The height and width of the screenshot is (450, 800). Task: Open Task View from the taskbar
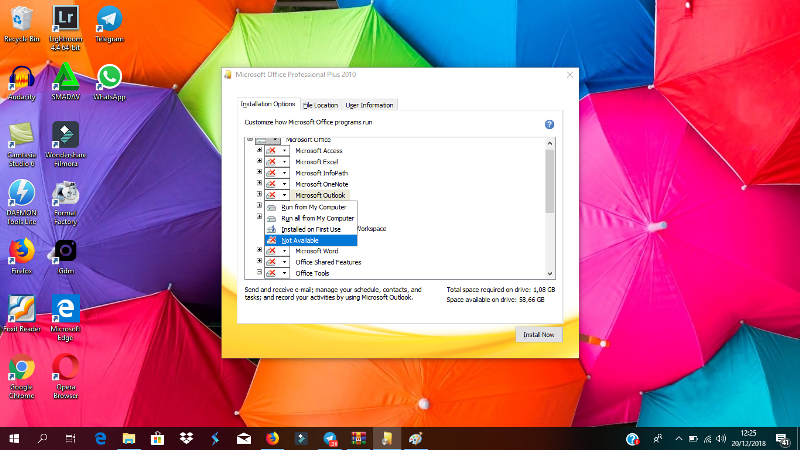(70, 438)
